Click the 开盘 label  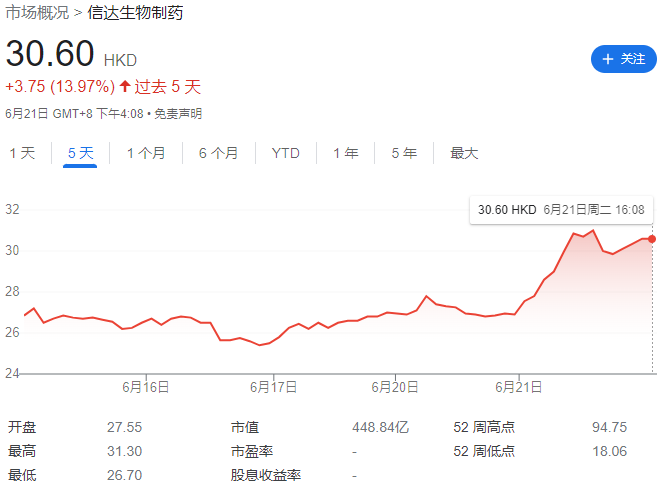[x=22, y=427]
